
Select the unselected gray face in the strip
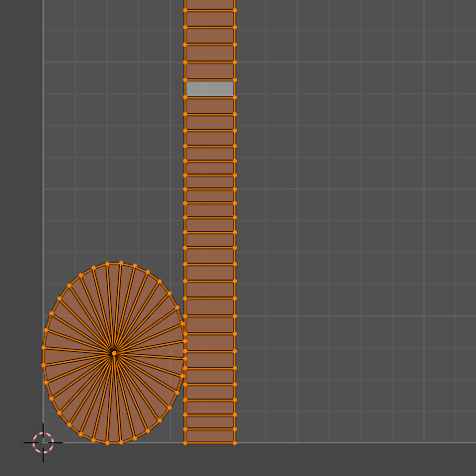coord(210,89)
